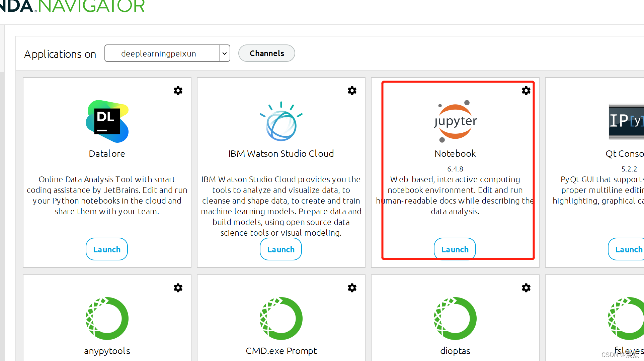Viewport: 644px width, 361px height.
Task: Click the Qt Console version 5.2.2 text
Action: [x=629, y=169]
